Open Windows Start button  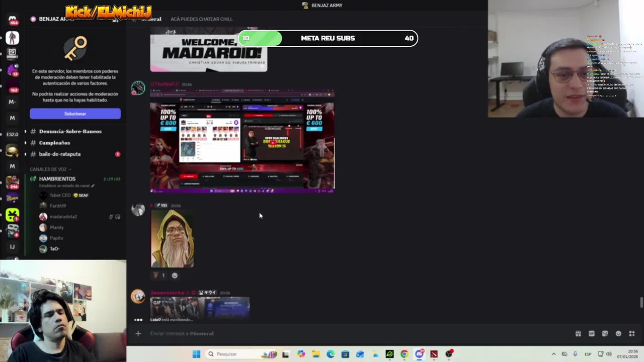(x=196, y=354)
